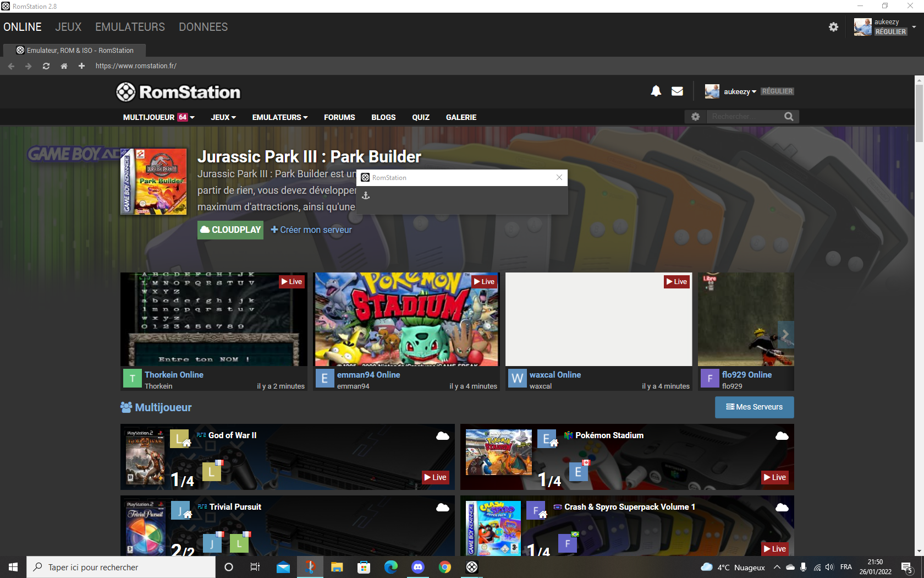Open Pokémon Stadium live stream thumbnail
The height and width of the screenshot is (578, 924).
[x=406, y=319]
